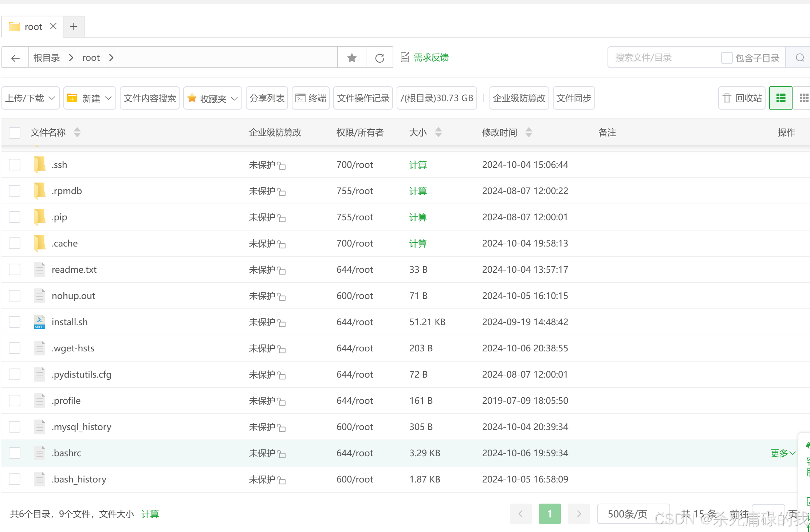Viewport: 810px width, 532px height.
Task: Go to page 1 button
Action: click(x=550, y=514)
